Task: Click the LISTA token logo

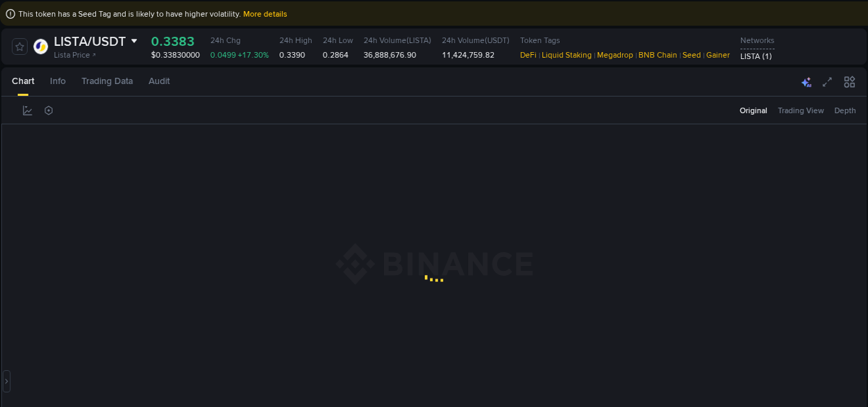Action: pyautogui.click(x=40, y=46)
